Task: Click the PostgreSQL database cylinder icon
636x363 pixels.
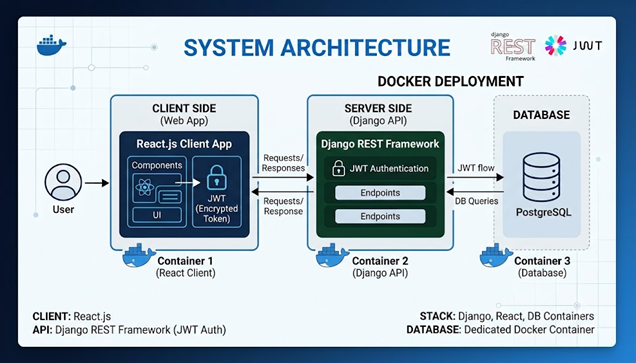Action: coord(541,177)
